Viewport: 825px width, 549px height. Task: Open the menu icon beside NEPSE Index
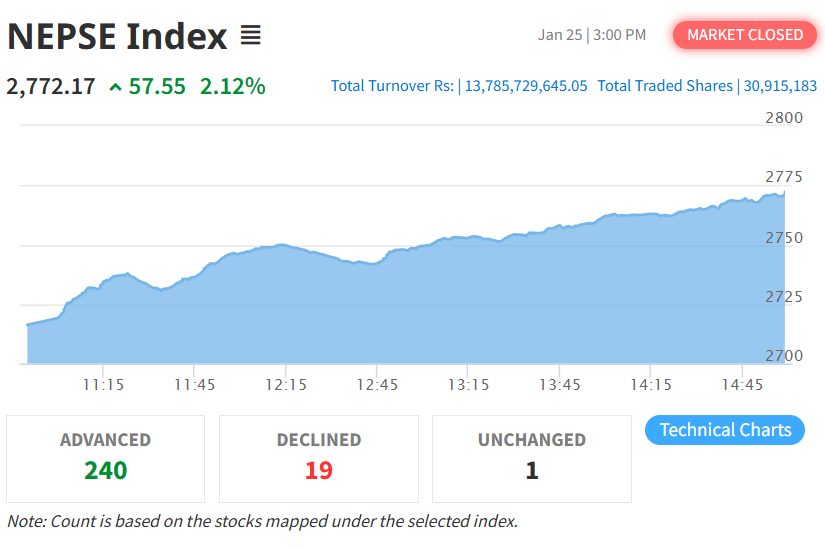250,37
